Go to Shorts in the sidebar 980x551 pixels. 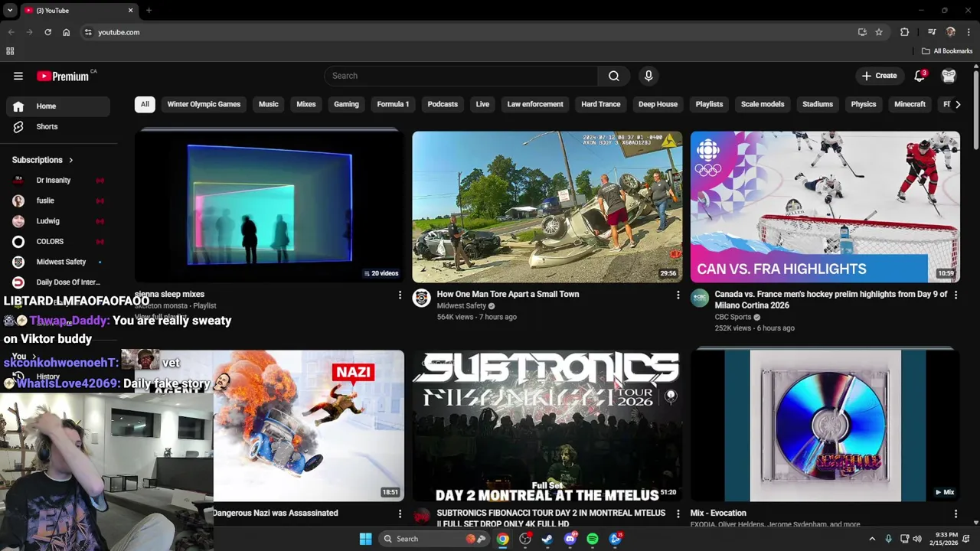[58, 126]
